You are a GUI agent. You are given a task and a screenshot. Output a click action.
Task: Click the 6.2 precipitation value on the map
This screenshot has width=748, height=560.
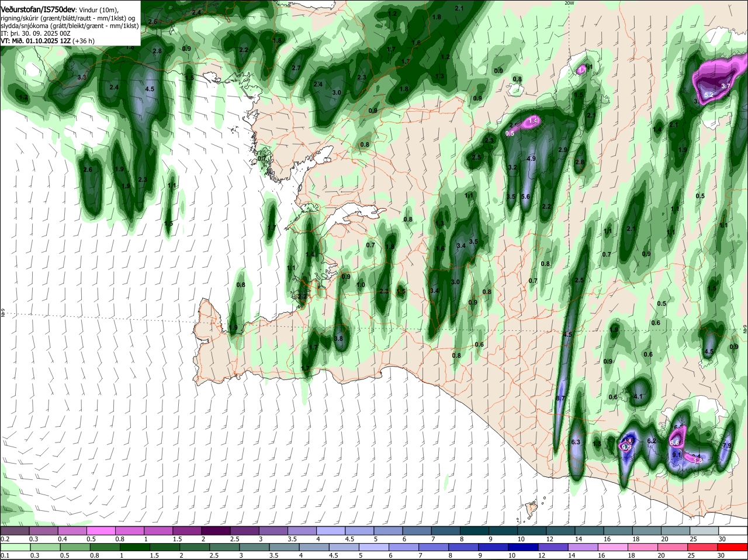tap(652, 441)
